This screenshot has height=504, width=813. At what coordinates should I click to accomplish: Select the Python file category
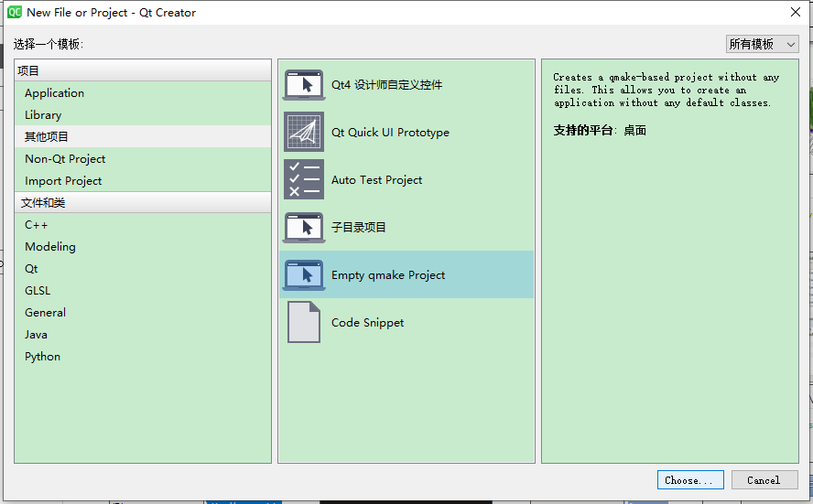tap(143, 357)
